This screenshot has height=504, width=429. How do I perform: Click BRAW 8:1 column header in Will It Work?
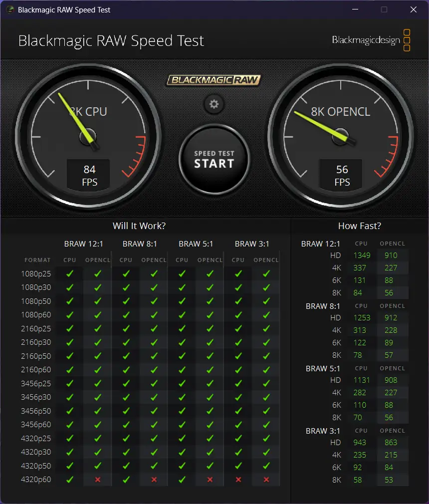coord(140,244)
